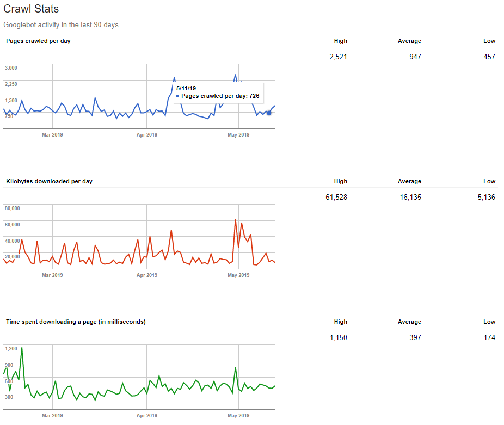
Task: Click the 900 axis label on green chart
Action: [x=9, y=365]
